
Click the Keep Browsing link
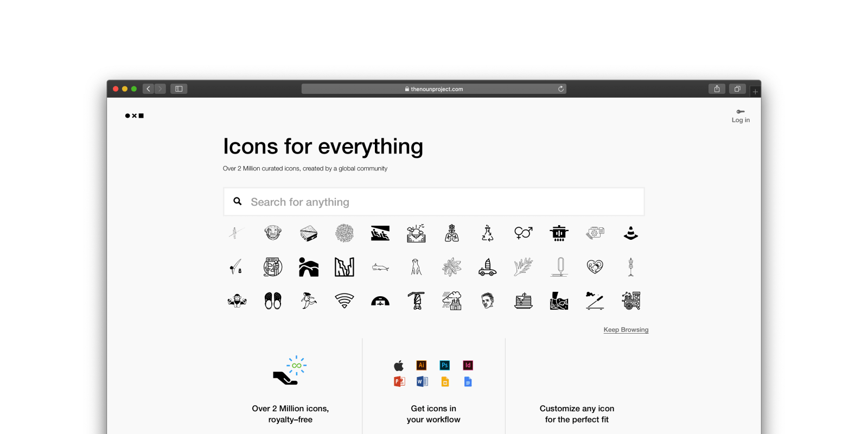click(x=626, y=330)
